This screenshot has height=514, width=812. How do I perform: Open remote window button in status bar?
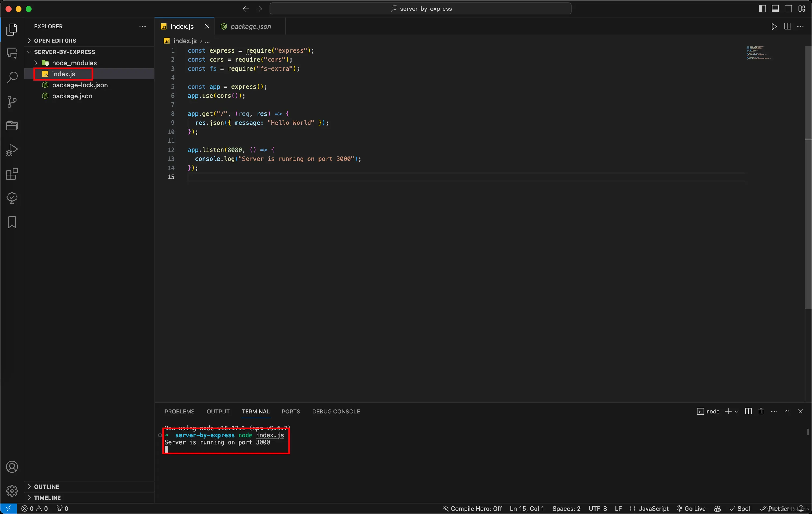pos(8,508)
